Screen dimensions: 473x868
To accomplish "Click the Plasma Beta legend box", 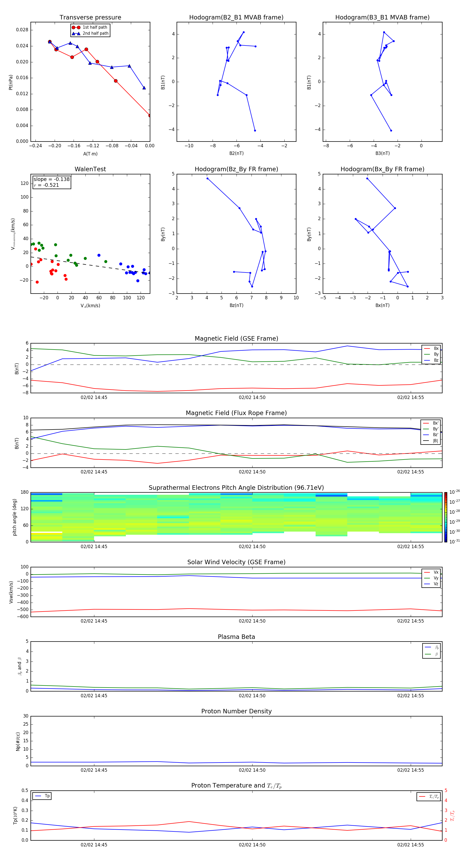I will (x=431, y=651).
